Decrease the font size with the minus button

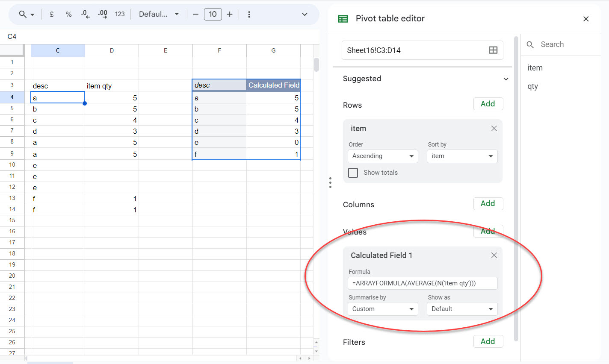[x=195, y=14]
